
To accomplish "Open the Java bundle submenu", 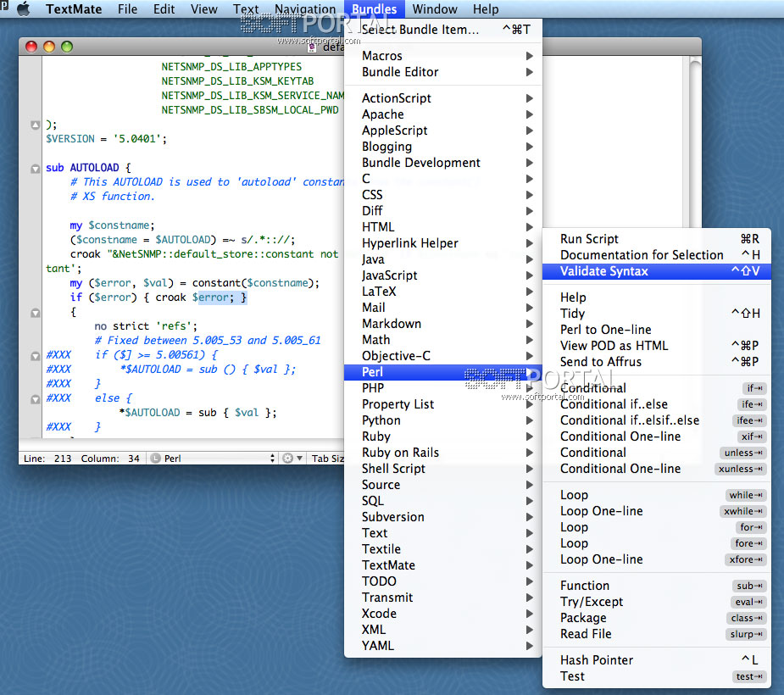I will (x=443, y=259).
